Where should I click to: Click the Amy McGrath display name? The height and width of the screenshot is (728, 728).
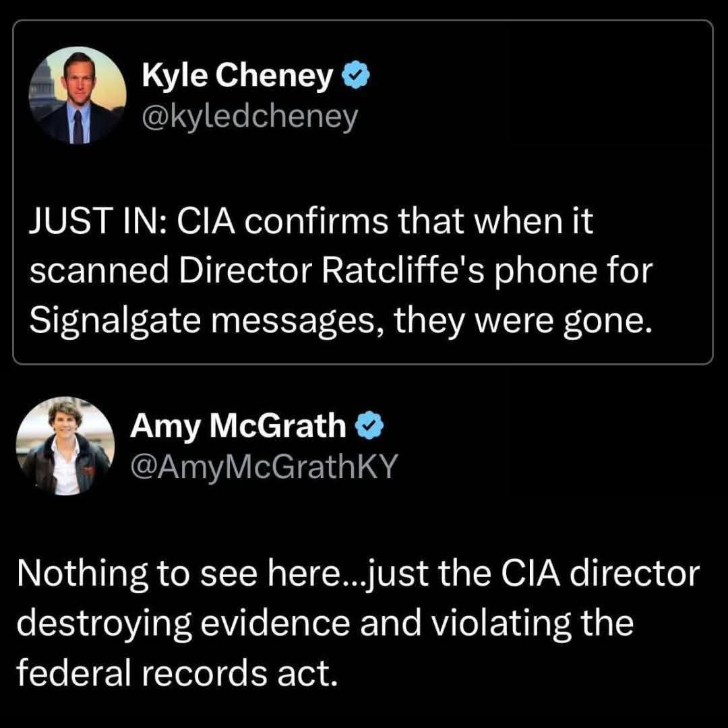point(239,425)
